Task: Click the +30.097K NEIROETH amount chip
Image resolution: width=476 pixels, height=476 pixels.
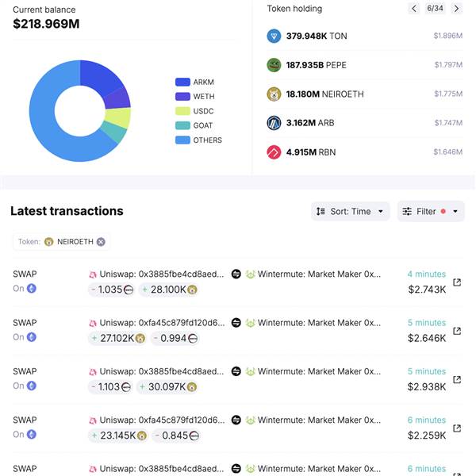Action: point(167,387)
